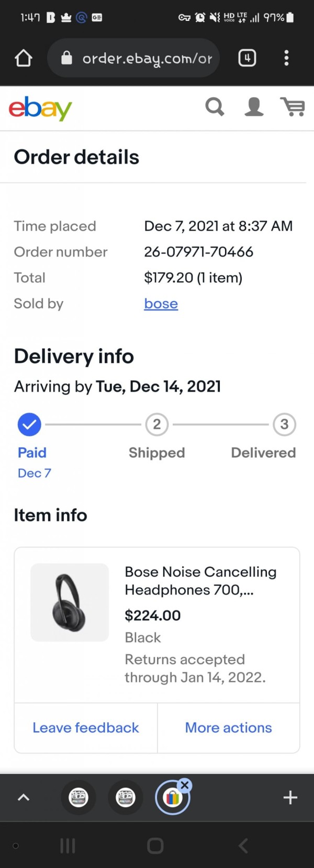Add a new tab with the plus icon
The height and width of the screenshot is (868, 314).
290,797
